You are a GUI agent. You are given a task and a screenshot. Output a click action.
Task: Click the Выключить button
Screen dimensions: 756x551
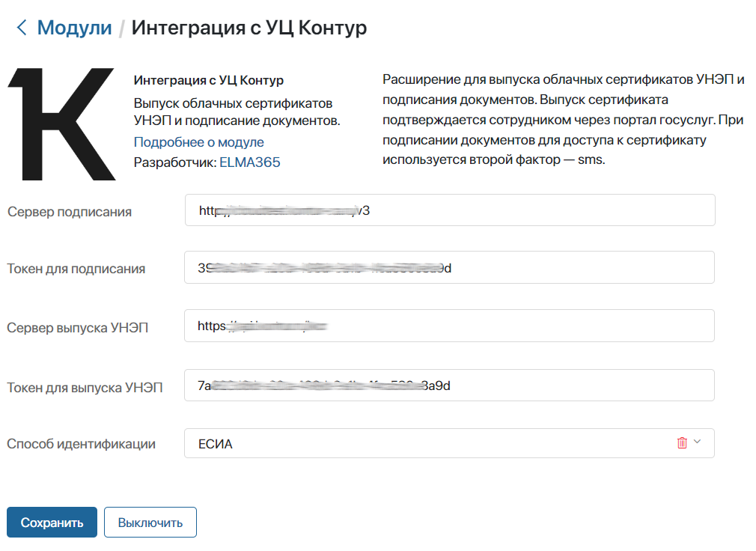point(150,522)
